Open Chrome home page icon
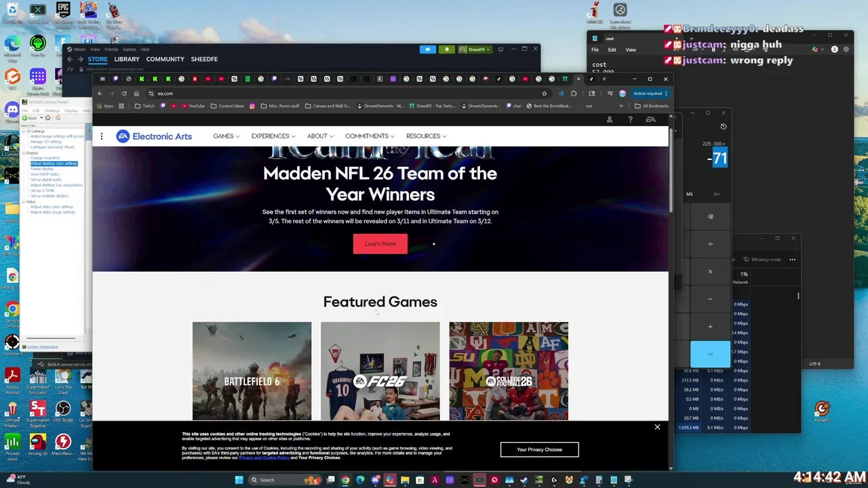Screen dimensions: 868x488 point(136,94)
